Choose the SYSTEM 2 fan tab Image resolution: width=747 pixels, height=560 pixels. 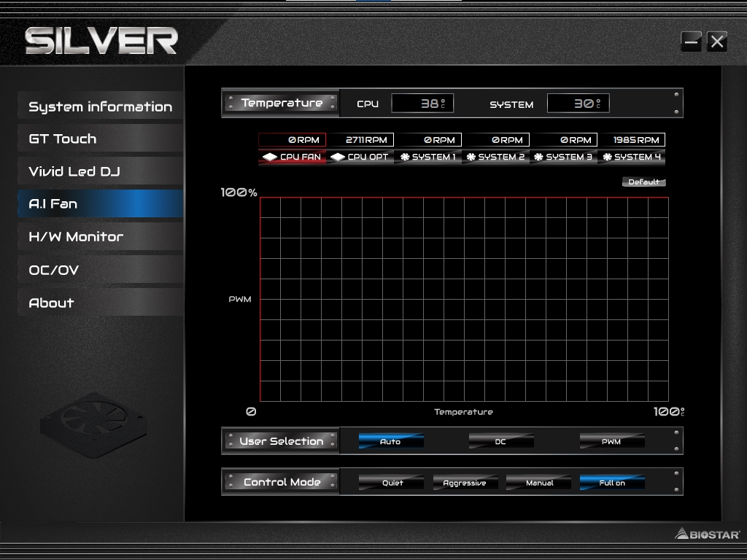click(495, 157)
